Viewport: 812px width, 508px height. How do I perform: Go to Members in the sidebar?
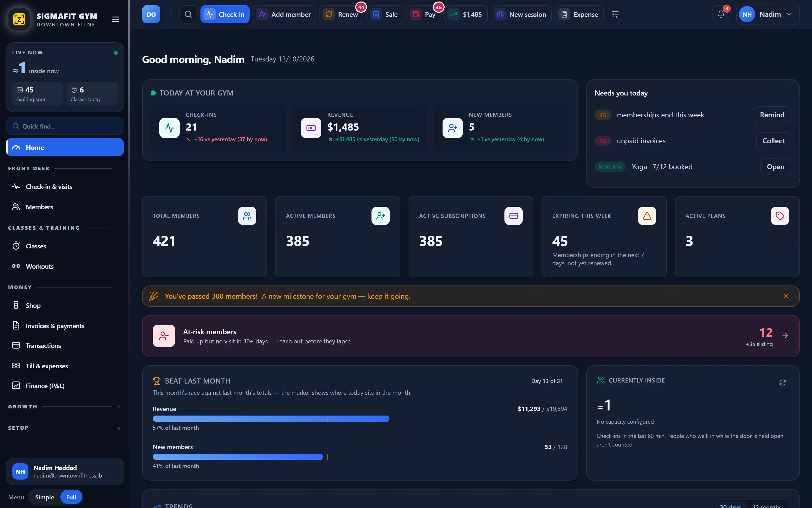[x=65, y=207]
